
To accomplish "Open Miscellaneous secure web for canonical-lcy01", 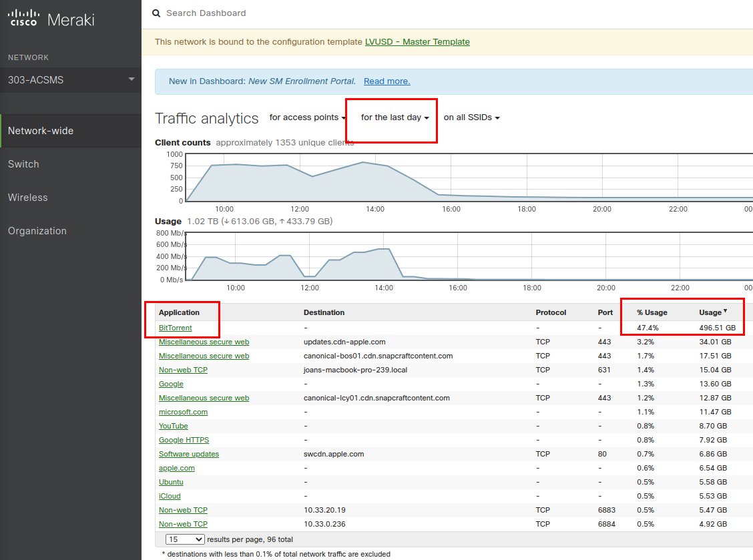I will tap(204, 398).
